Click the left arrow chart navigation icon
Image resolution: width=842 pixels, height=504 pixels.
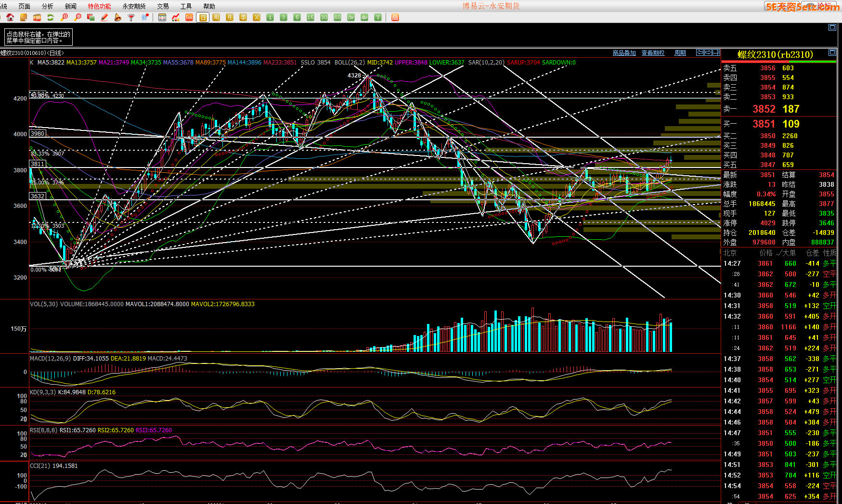tap(700, 52)
